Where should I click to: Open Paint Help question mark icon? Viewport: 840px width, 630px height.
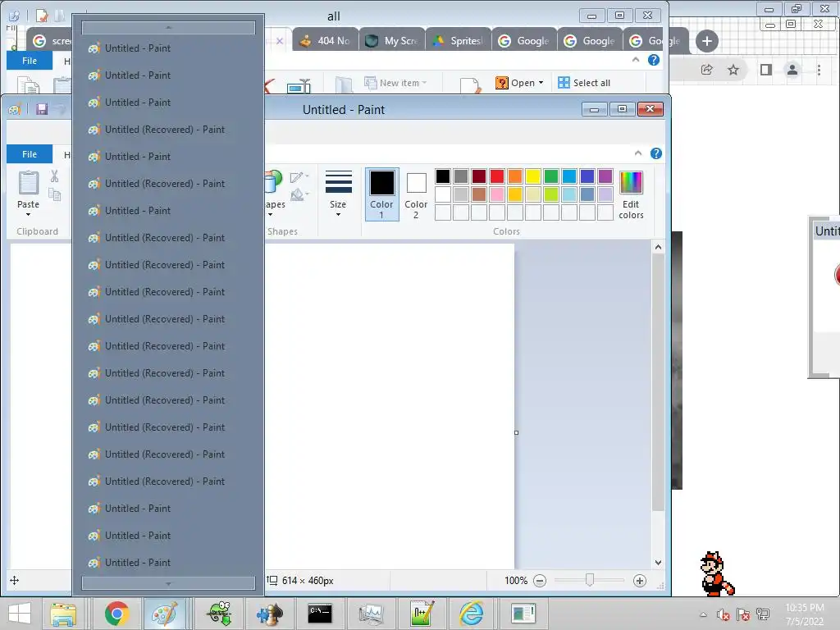click(x=655, y=153)
